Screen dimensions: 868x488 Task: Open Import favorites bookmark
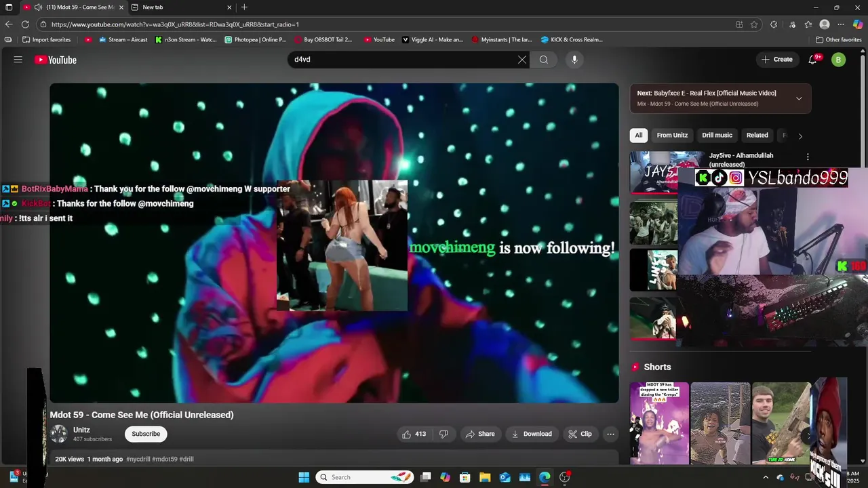coord(47,40)
